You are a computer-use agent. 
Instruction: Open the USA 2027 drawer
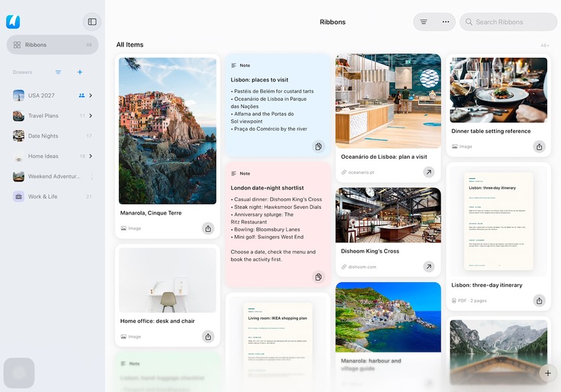click(52, 95)
